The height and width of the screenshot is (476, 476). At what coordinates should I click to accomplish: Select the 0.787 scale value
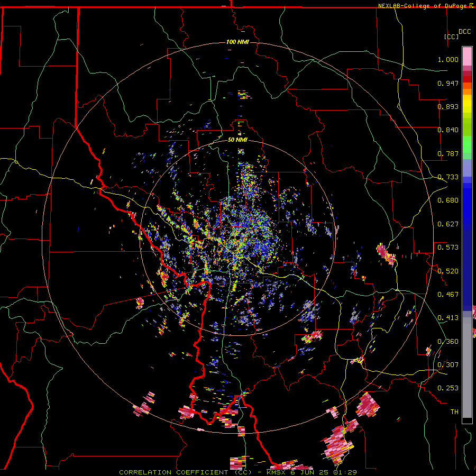(x=448, y=153)
